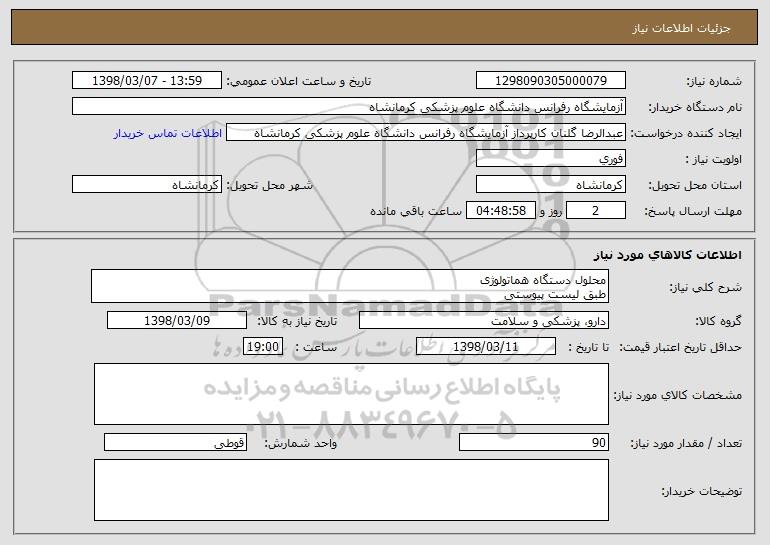The width and height of the screenshot is (770, 545).
Task: Click the label مهلت ارسال پاسخ
Action: [693, 211]
